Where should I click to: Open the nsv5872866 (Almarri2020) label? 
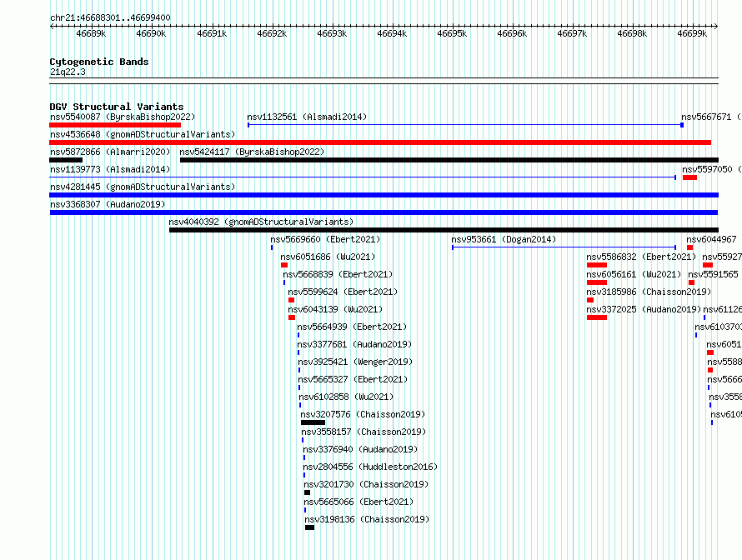pos(110,152)
